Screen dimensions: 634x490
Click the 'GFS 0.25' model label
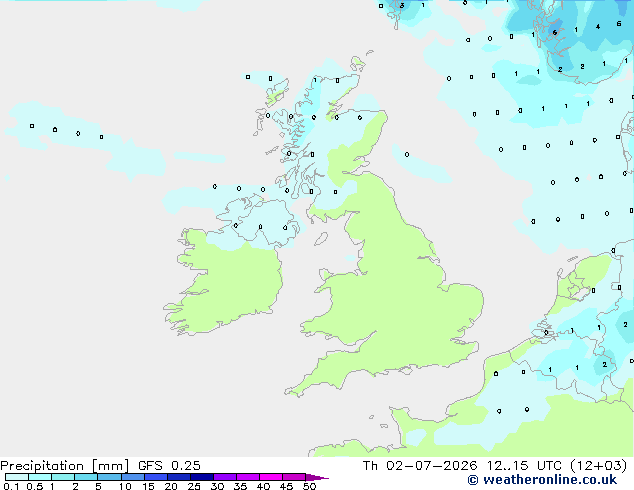click(169, 466)
